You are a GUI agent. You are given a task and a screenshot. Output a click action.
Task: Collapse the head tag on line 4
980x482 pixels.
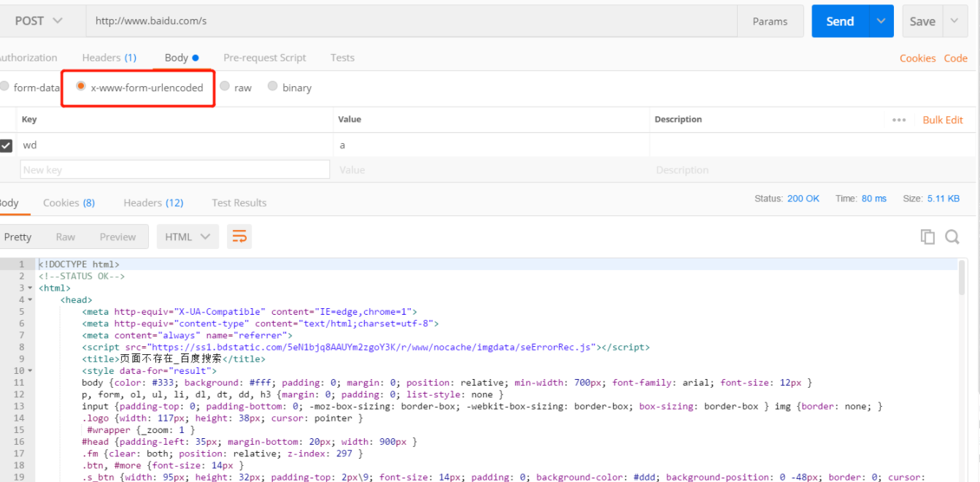coord(30,299)
